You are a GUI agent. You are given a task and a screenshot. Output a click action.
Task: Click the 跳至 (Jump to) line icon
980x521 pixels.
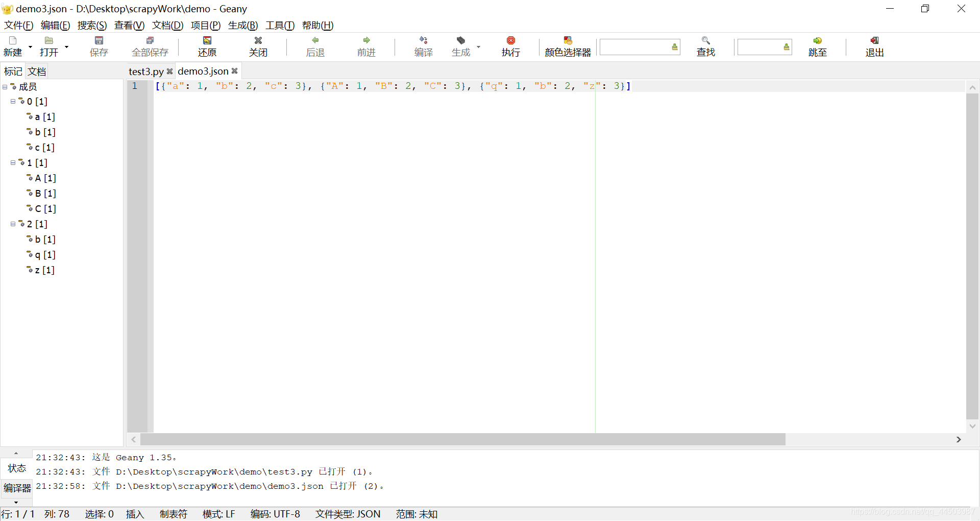pos(818,47)
